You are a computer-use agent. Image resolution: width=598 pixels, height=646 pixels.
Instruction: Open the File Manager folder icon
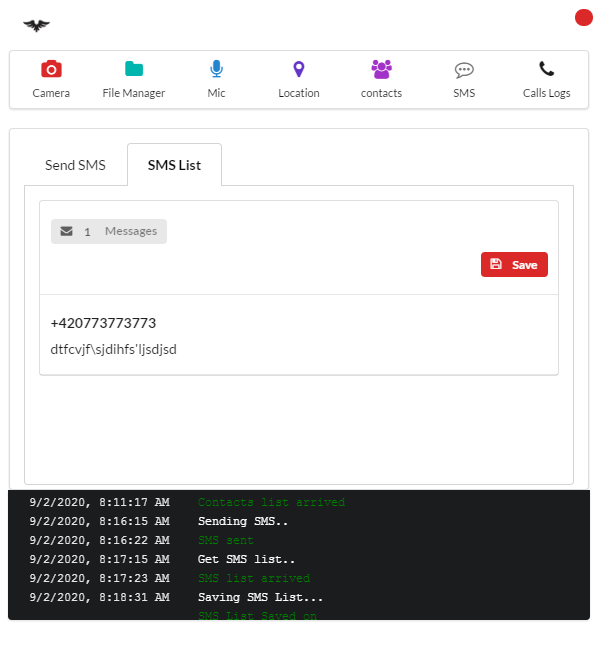134,69
